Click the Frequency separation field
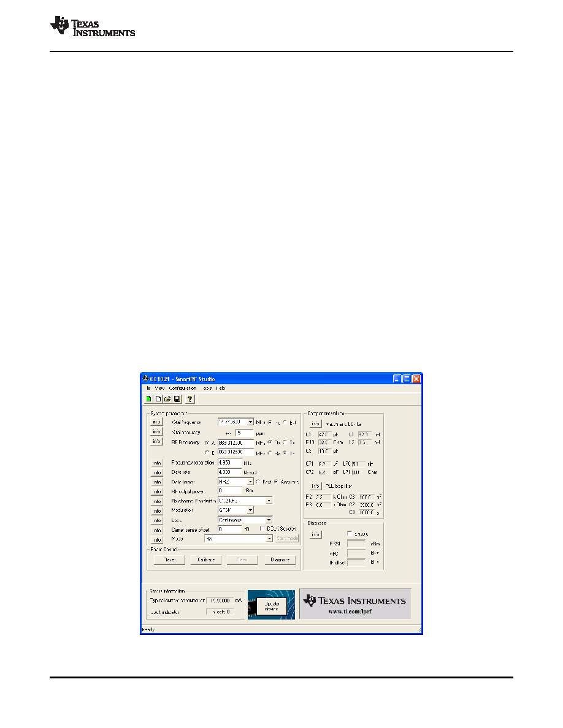The height and width of the screenshot is (728, 563). click(230, 463)
